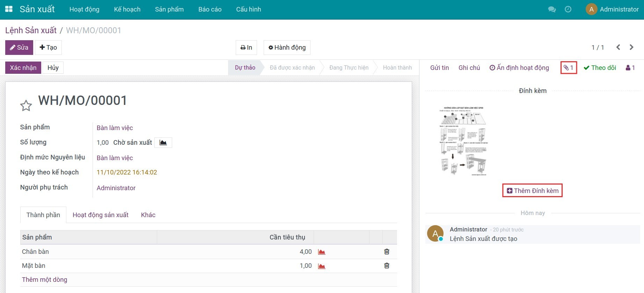Open the In print dropdown
Image resolution: width=644 pixels, height=293 pixels.
[246, 48]
